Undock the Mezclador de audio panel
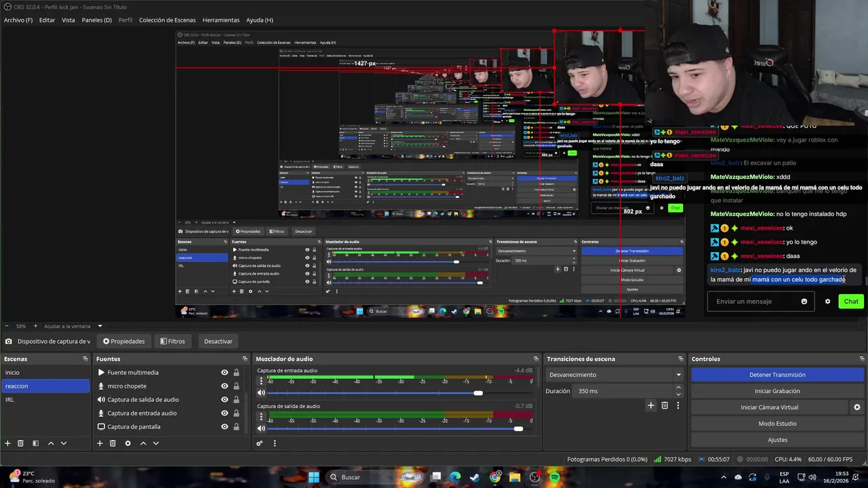 point(536,359)
